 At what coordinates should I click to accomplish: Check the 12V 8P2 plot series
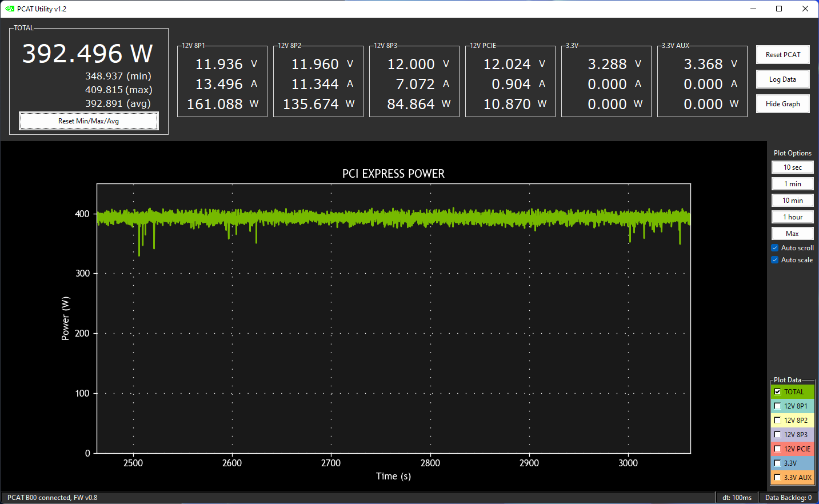point(777,421)
